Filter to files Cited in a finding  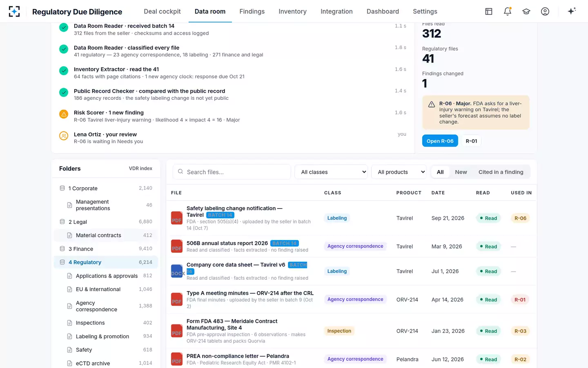click(501, 172)
